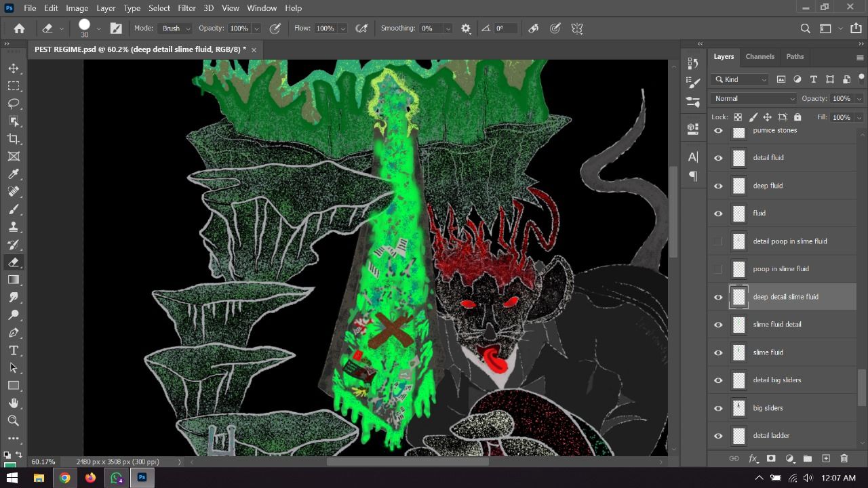Open layer style fx menu
This screenshot has width=868, height=488.
point(753,459)
